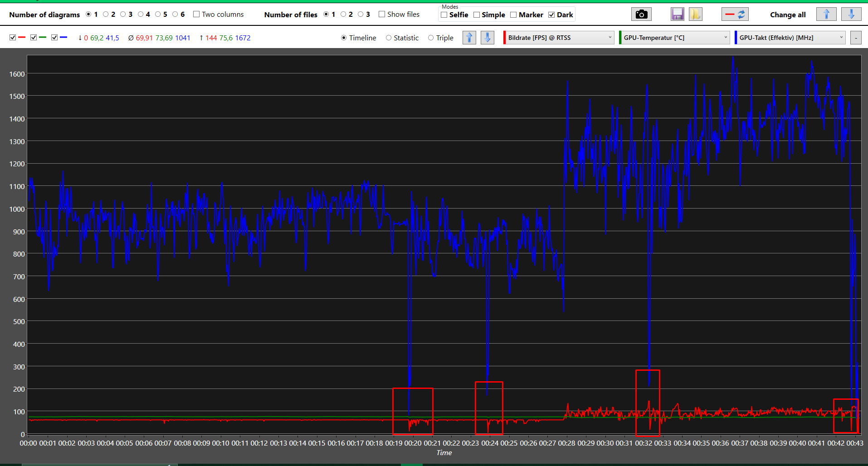Viewport: 868px width, 466px height.
Task: Click the 00:43 time axis label
Action: 854,443
